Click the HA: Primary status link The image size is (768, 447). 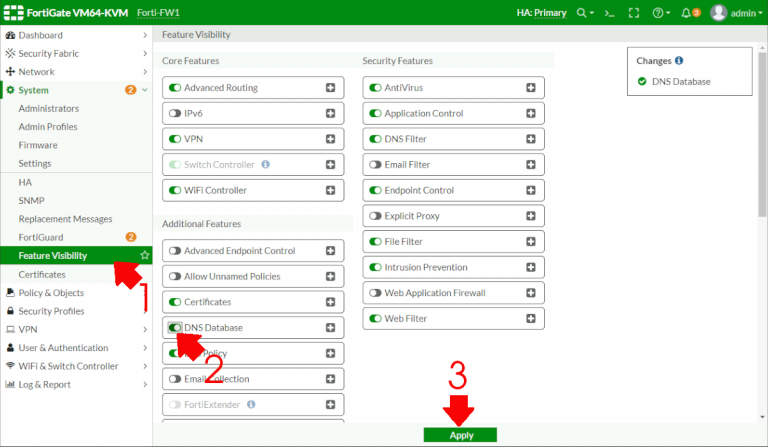click(541, 13)
